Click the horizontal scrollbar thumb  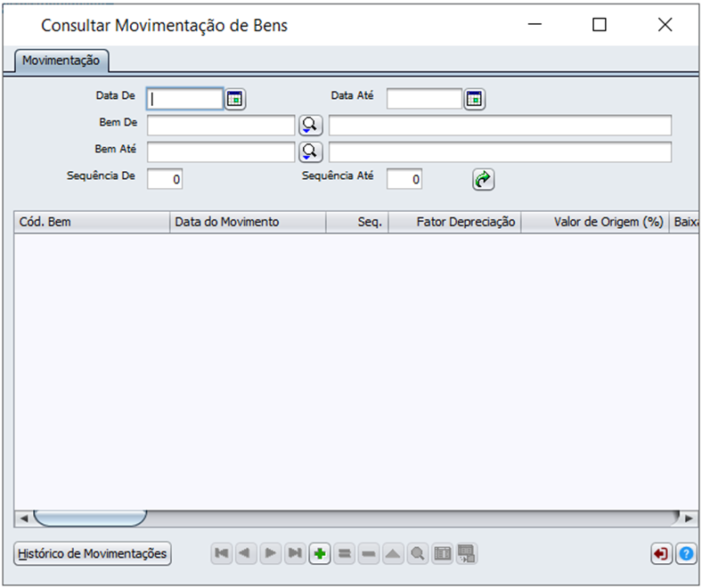click(91, 519)
